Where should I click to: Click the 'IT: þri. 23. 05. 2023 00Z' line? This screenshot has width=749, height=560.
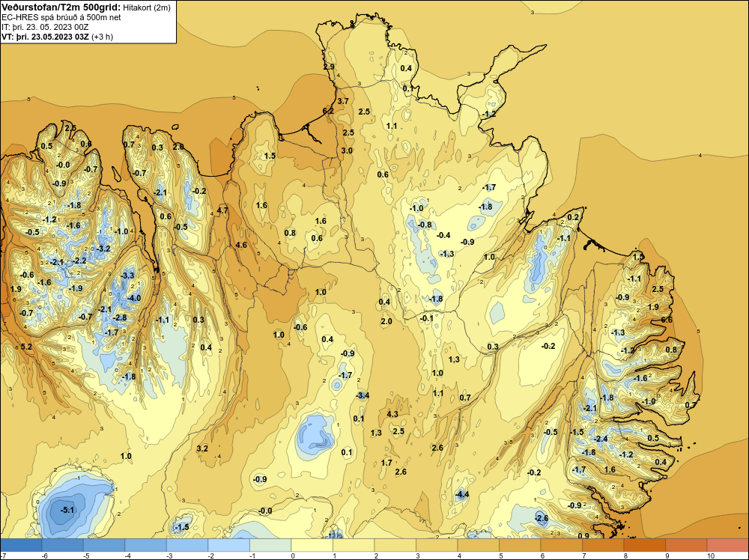pyautogui.click(x=45, y=27)
